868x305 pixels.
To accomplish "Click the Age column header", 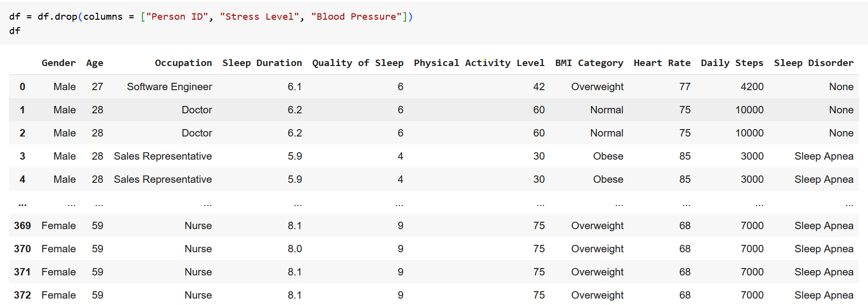I will pos(95,63).
